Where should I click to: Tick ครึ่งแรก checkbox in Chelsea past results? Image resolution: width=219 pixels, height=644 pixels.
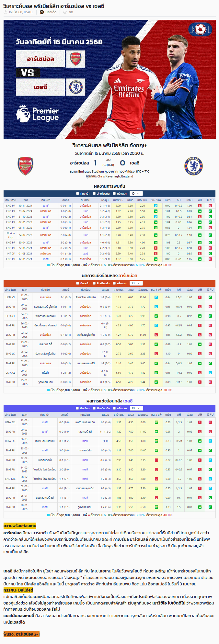tap(114, 408)
